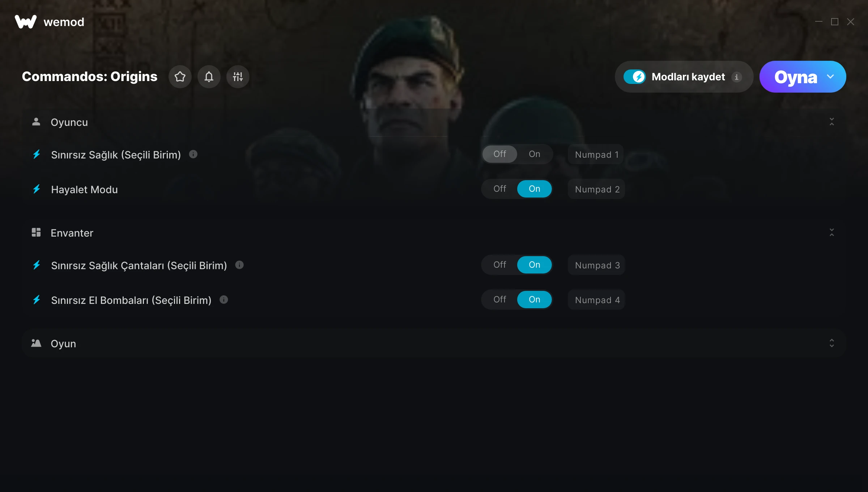Change the Numpad 1 hotkey binding
Image resolution: width=868 pixels, height=492 pixels.
tap(596, 154)
